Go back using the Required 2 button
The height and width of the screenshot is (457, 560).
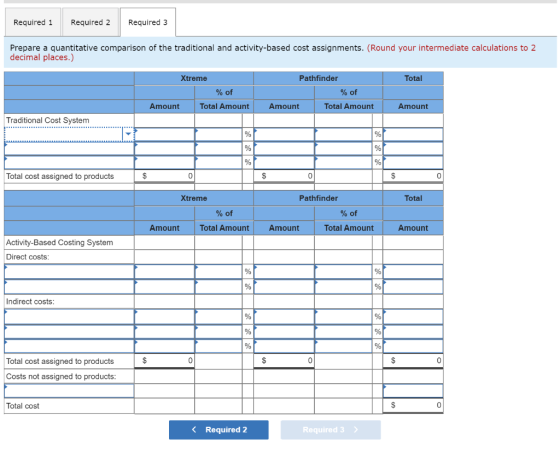coord(219,430)
